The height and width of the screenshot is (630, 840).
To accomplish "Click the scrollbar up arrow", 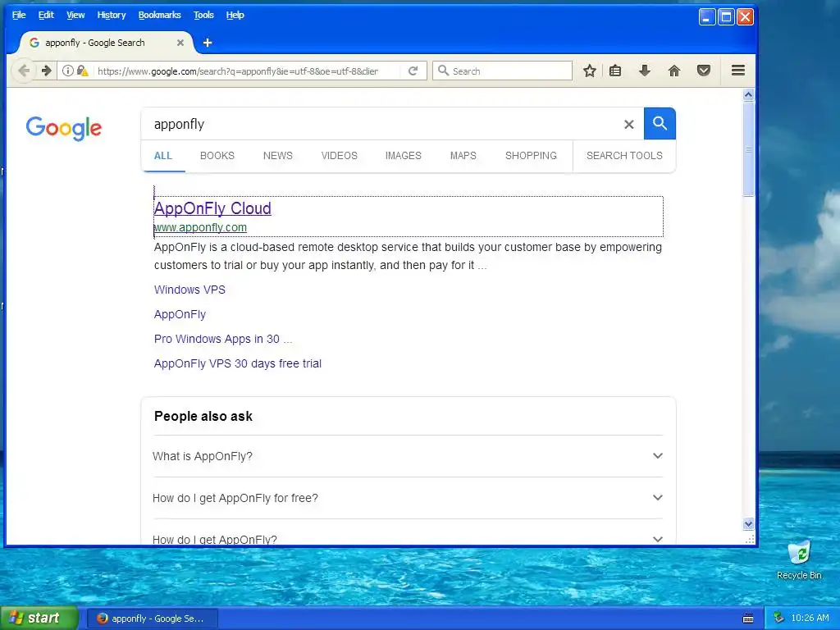I will 748,95.
